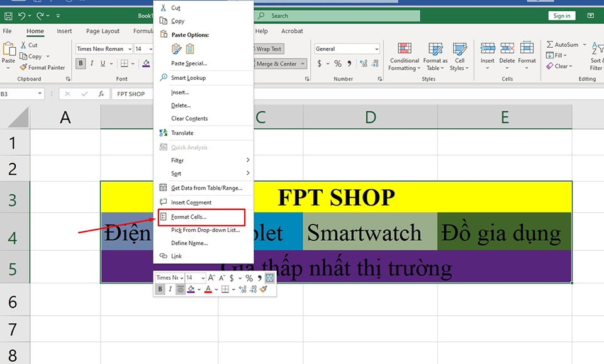Click the Save icon in quick access toolbar
The image size is (604, 364).
(x=8, y=16)
